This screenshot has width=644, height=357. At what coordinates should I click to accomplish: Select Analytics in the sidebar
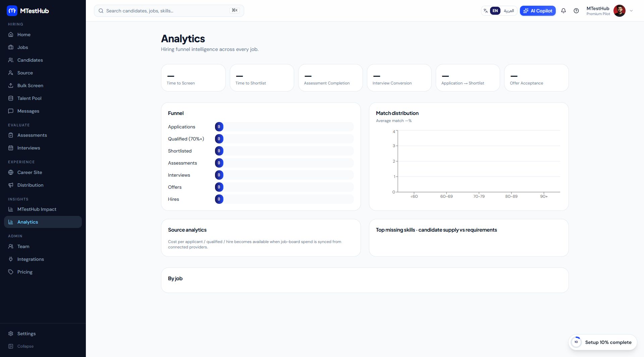[43, 222]
